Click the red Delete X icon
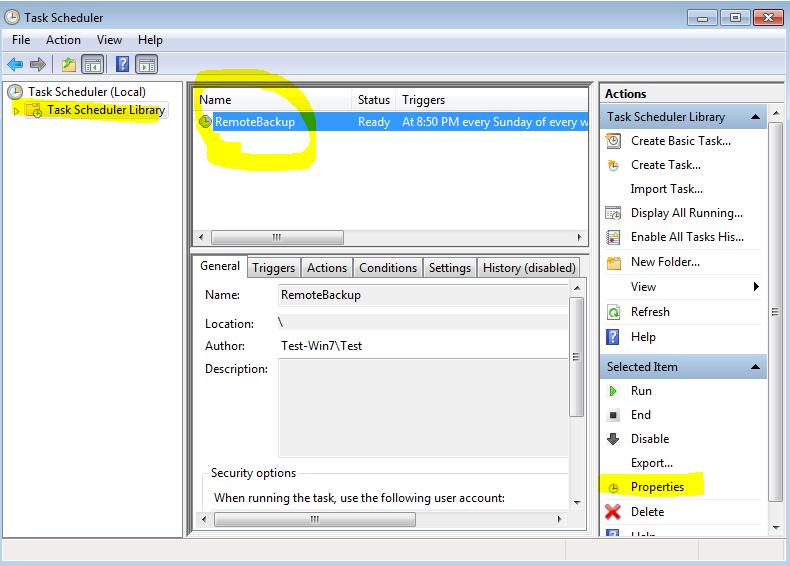This screenshot has height=566, width=790. (613, 512)
